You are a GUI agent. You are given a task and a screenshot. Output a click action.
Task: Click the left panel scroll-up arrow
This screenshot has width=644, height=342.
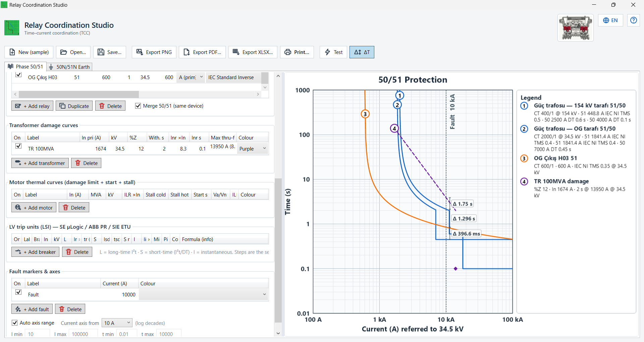coord(278,76)
